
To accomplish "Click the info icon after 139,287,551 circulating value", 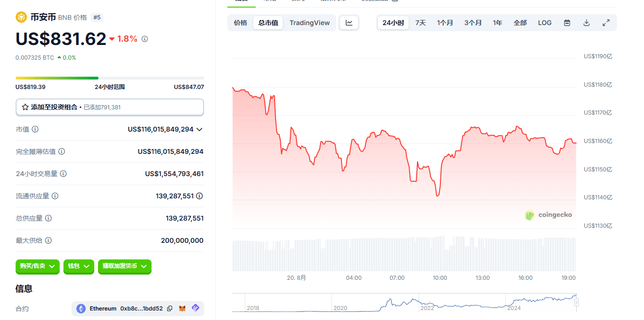I will (199, 196).
